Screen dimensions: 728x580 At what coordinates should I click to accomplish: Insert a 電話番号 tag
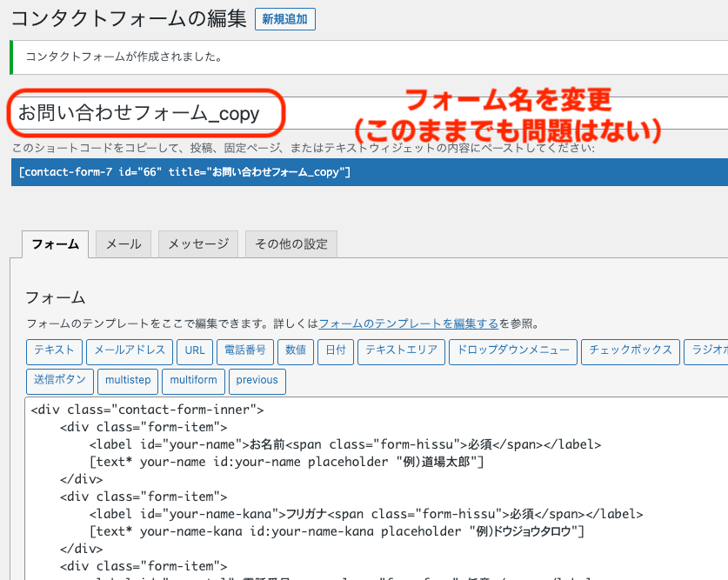pyautogui.click(x=245, y=351)
